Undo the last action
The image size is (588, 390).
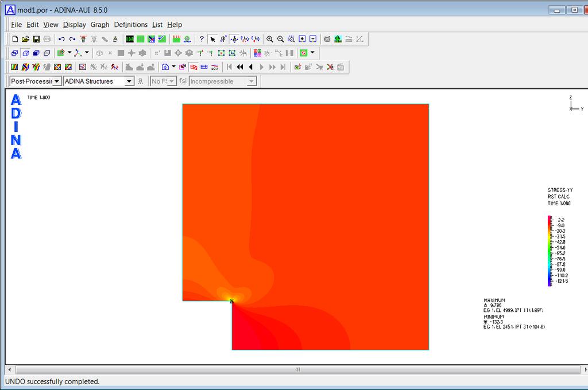(x=62, y=39)
